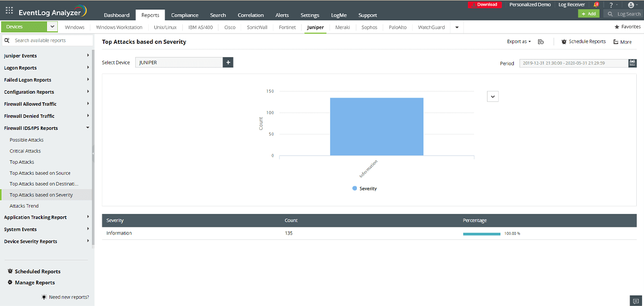Screen dimensions: 644x306
Task: Expand System Events section
Action: click(x=46, y=229)
